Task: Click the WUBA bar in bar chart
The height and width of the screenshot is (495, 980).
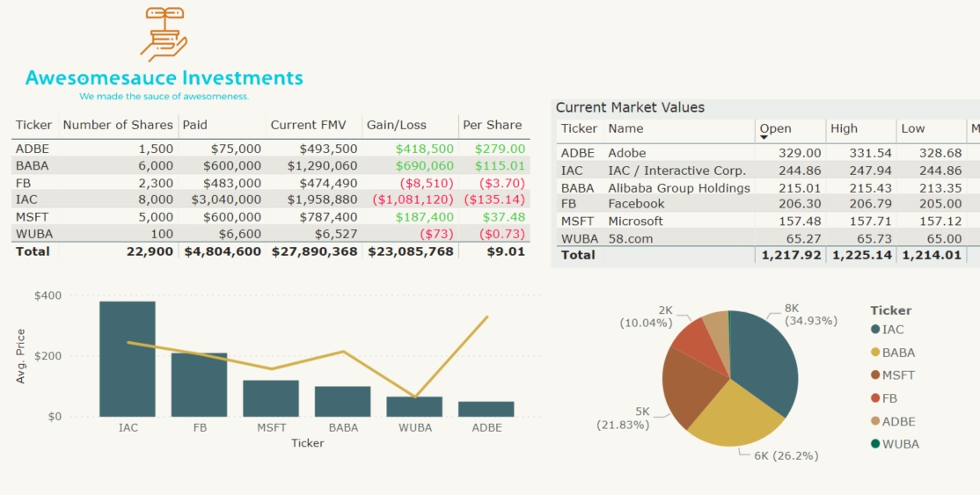Action: [414, 406]
